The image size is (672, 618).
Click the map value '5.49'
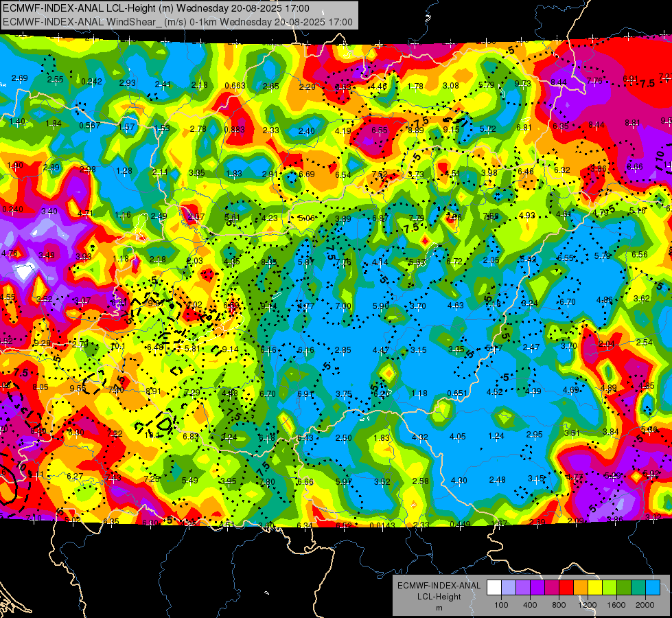pos(190,481)
